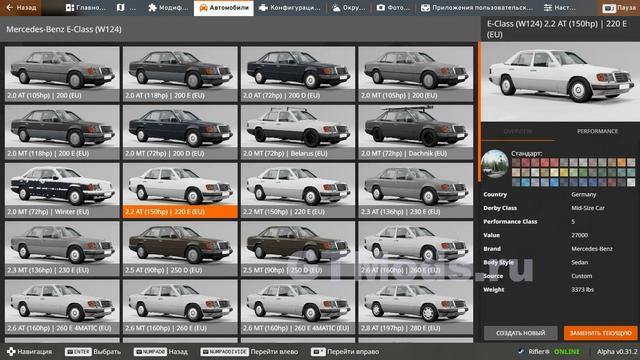Pick the first red swatch under Стандарт
Viewport: 640px width, 360px height.
[516, 162]
